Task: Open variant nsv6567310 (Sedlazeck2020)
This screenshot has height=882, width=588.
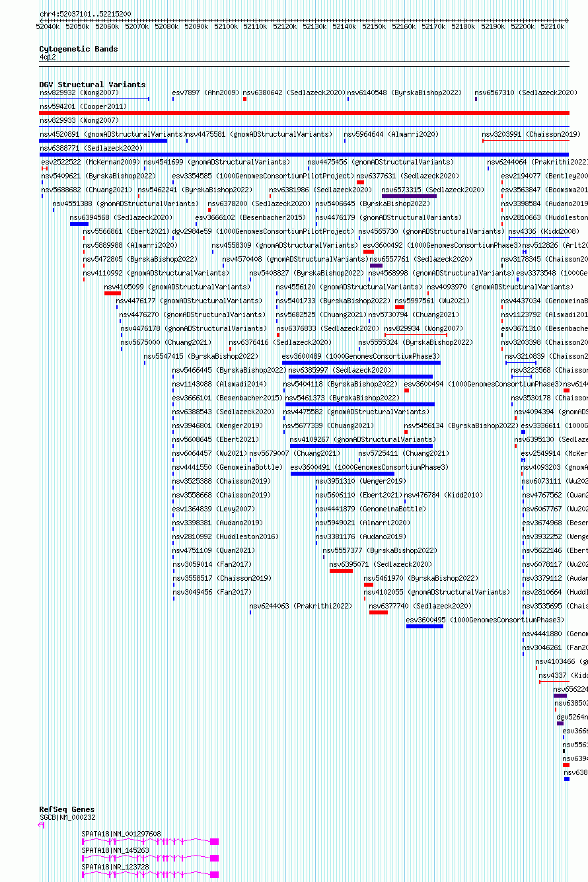Action: coord(525,92)
